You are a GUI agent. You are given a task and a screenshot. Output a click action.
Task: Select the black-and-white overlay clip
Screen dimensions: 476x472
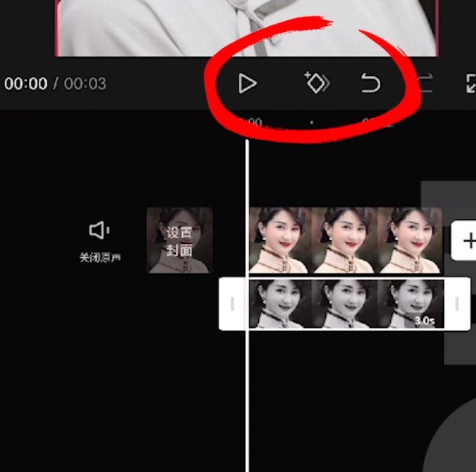(346, 303)
